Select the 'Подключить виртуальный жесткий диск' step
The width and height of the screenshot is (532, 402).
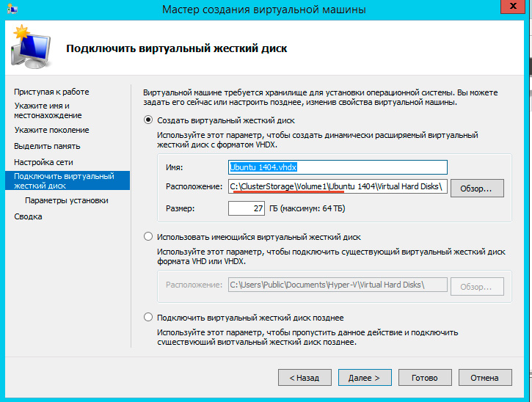coord(64,181)
